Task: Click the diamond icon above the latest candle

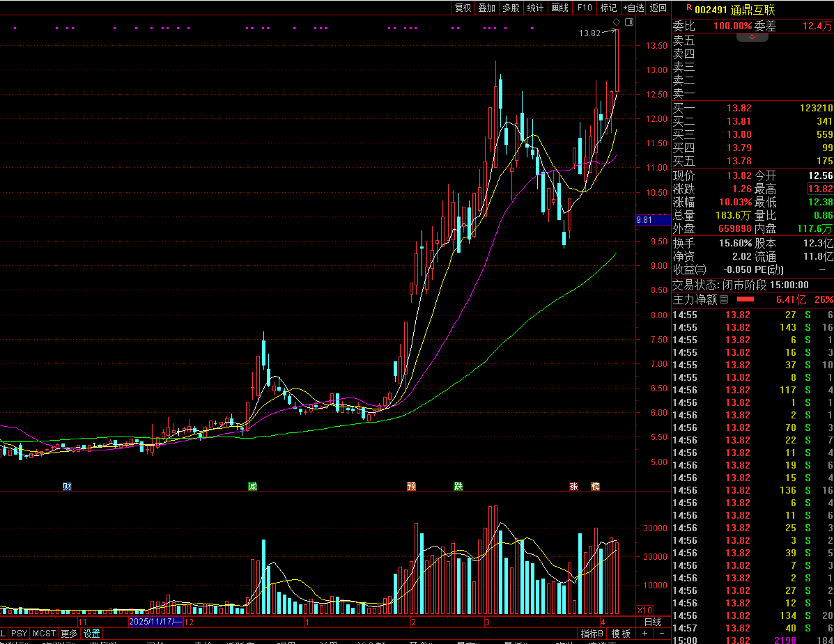Action: pos(616,22)
